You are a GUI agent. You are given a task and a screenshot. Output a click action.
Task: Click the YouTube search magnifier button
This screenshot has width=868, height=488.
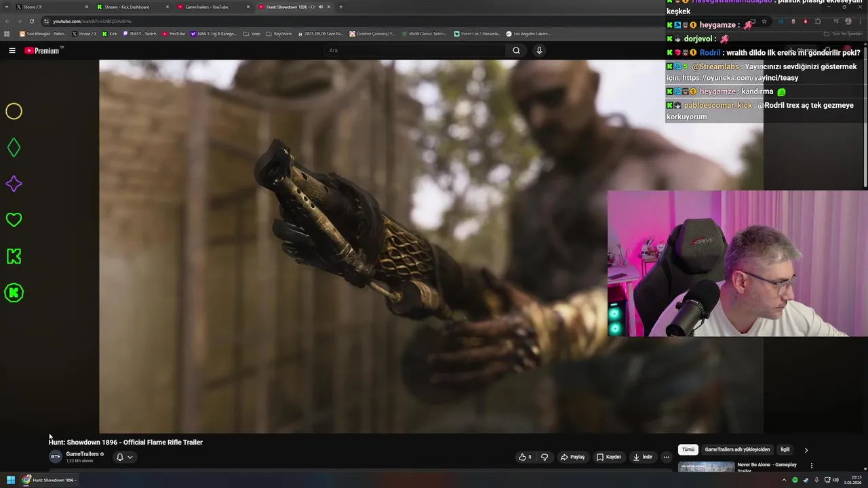[516, 50]
